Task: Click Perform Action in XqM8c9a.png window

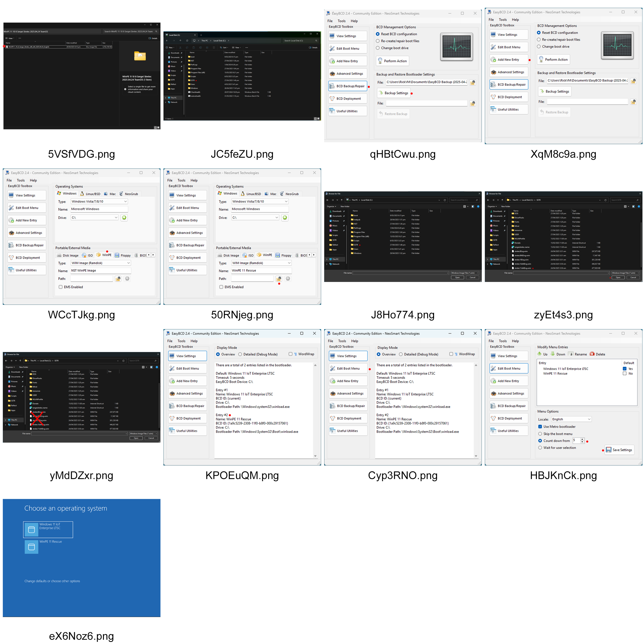Action: [x=553, y=60]
